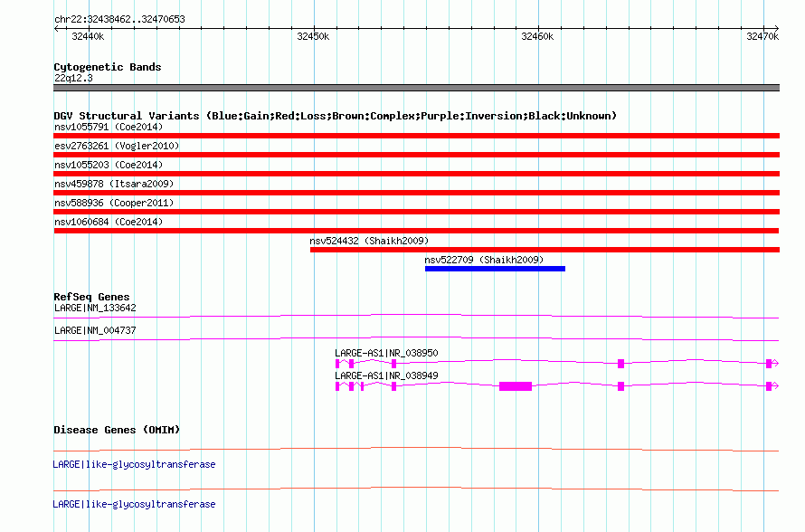Click the Disease Genes (OMIM) track title
Screen dimensions: 805x532
tap(117, 430)
